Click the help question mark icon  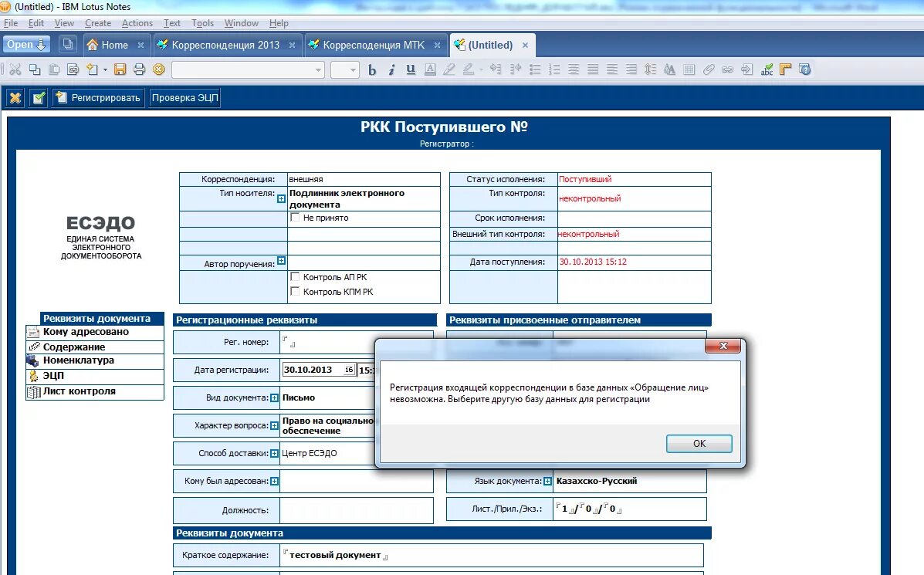pos(805,69)
